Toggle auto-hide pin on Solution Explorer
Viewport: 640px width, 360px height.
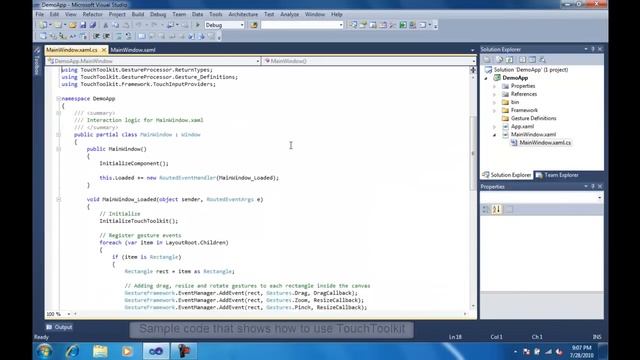[x=593, y=49]
